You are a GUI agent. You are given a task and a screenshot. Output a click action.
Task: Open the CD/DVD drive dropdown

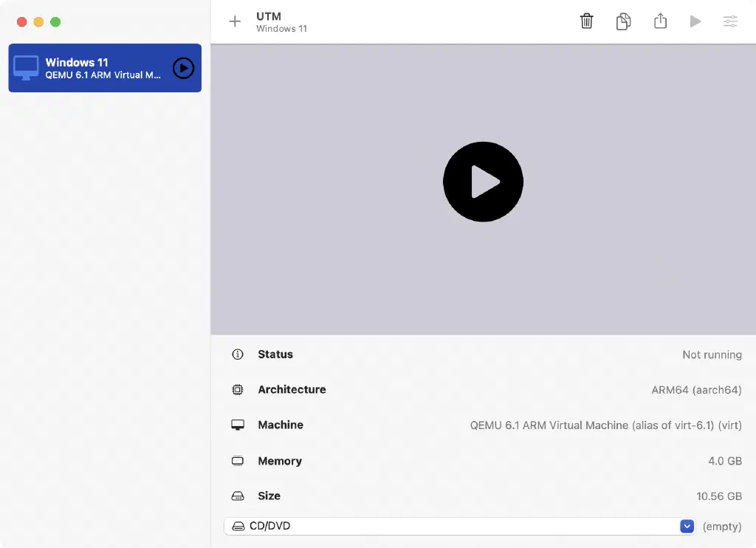(x=458, y=527)
